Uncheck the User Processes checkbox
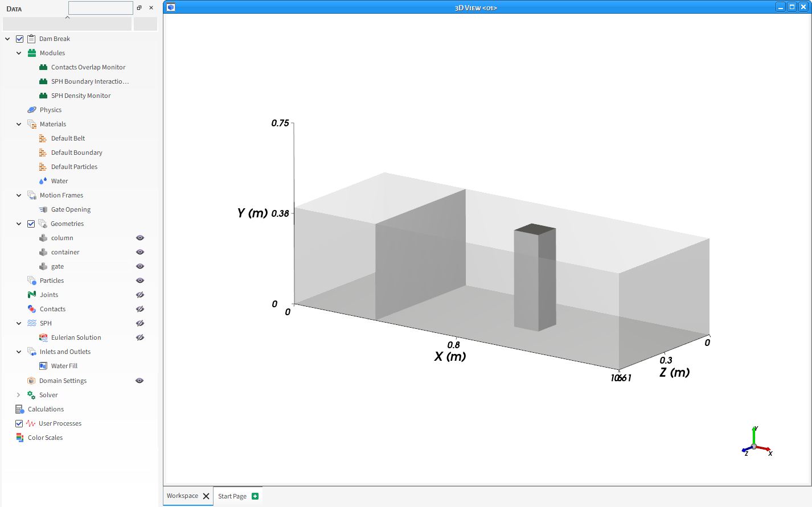The image size is (812, 507). tap(19, 423)
